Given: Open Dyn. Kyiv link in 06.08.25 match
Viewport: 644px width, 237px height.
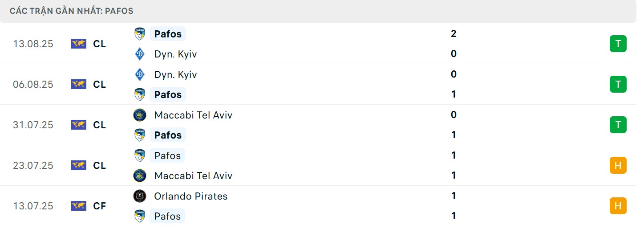Looking at the screenshot, I should pyautogui.click(x=175, y=74).
